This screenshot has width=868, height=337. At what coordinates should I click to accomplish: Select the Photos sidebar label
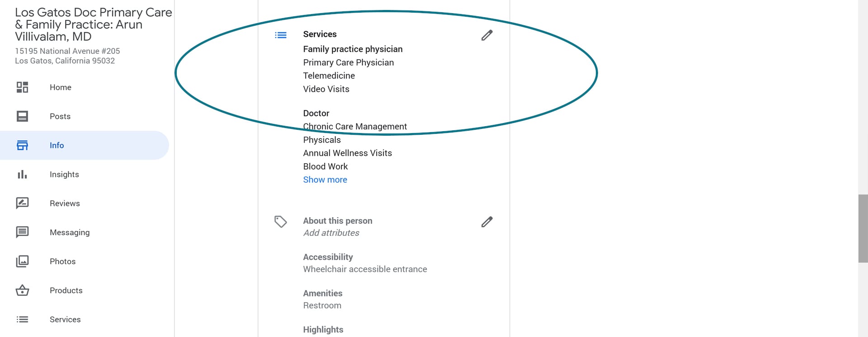click(62, 261)
